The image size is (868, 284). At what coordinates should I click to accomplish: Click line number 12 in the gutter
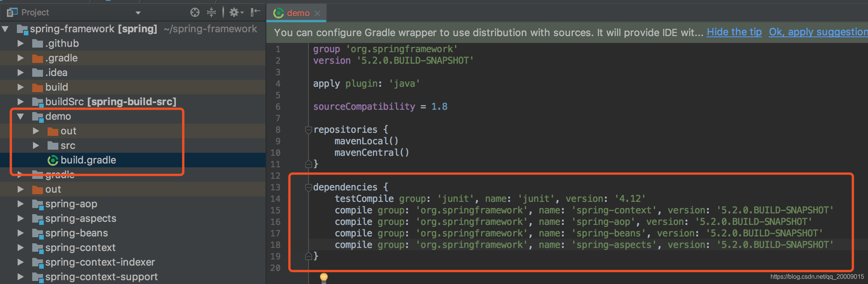[x=276, y=175]
